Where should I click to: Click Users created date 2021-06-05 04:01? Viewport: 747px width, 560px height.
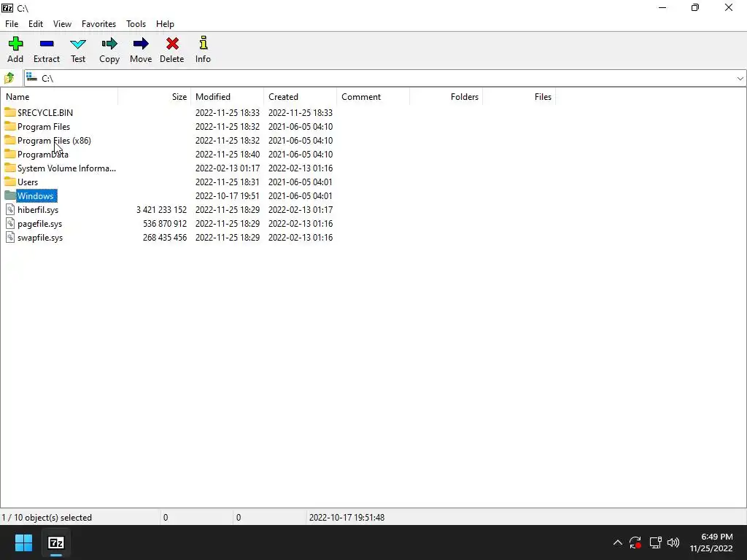coord(300,182)
